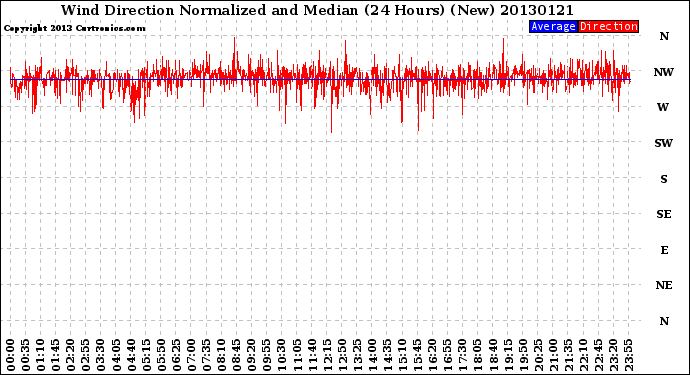
Task: Click the 14:00 time label
Action: [373, 355]
